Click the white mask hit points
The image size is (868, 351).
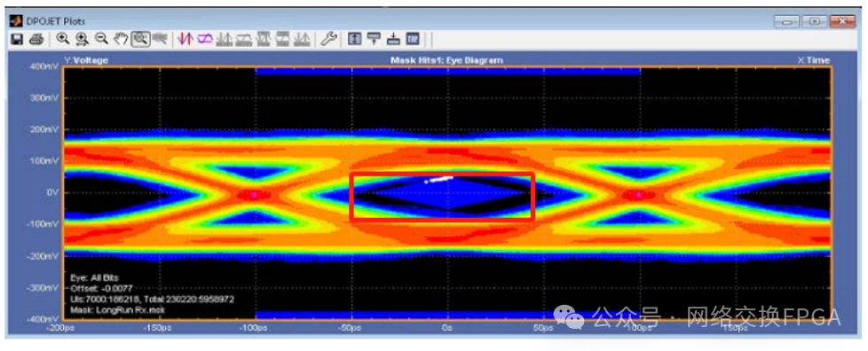pyautogui.click(x=438, y=179)
